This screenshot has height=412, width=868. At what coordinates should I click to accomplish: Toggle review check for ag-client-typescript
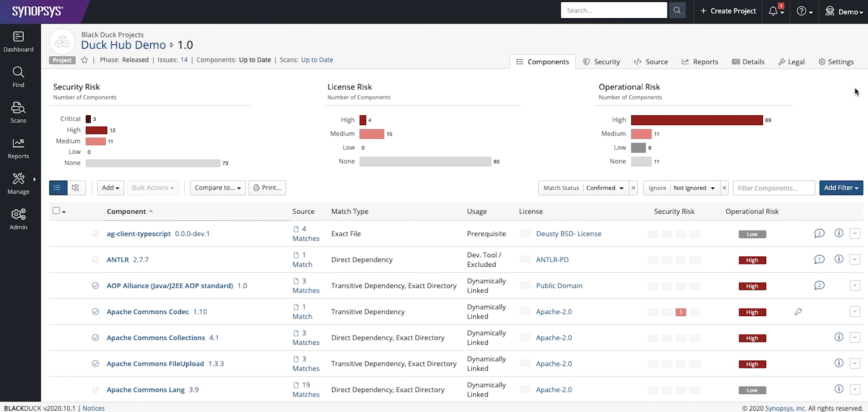coord(95,234)
